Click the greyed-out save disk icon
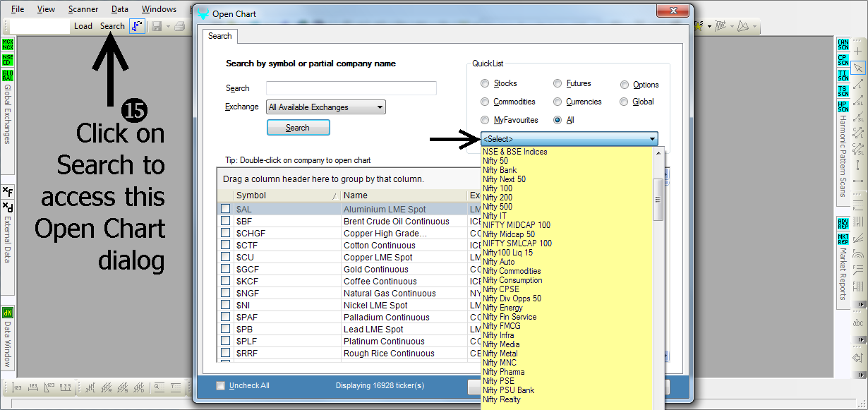The image size is (868, 410). click(x=156, y=26)
